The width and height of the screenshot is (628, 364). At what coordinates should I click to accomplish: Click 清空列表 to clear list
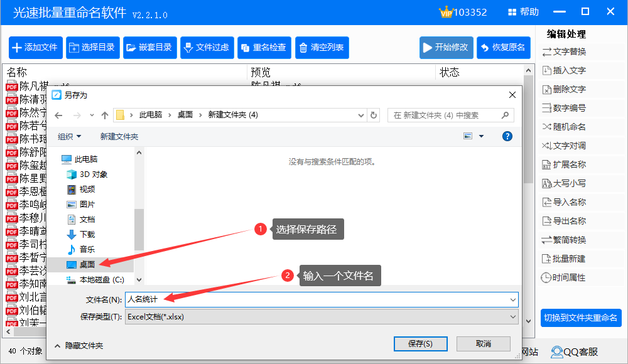(x=322, y=48)
